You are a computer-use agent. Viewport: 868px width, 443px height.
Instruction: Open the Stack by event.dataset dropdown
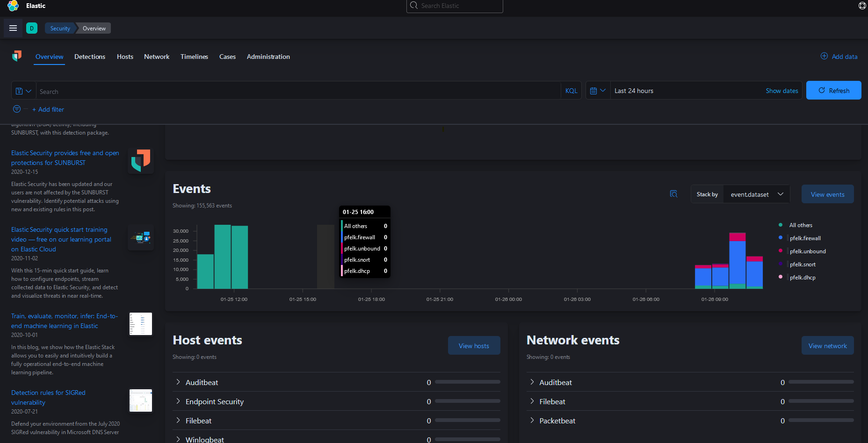coord(757,194)
